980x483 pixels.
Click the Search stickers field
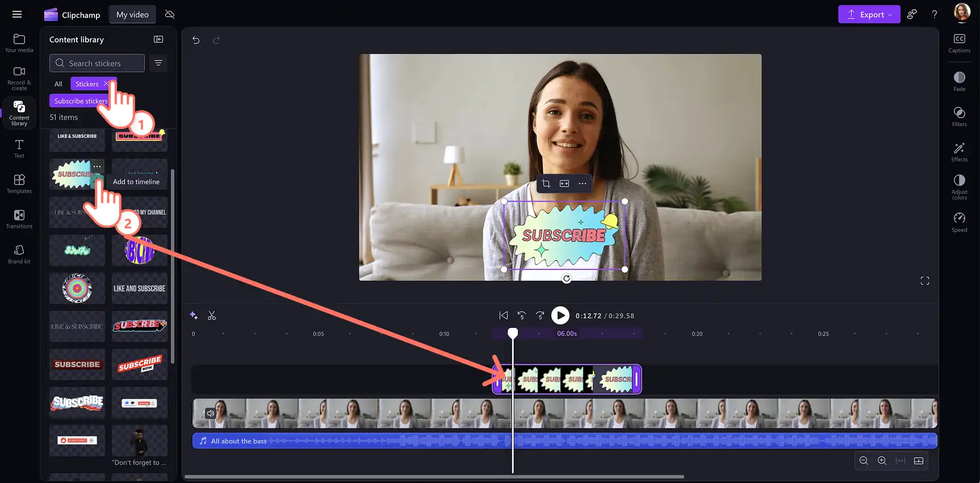[x=97, y=63]
